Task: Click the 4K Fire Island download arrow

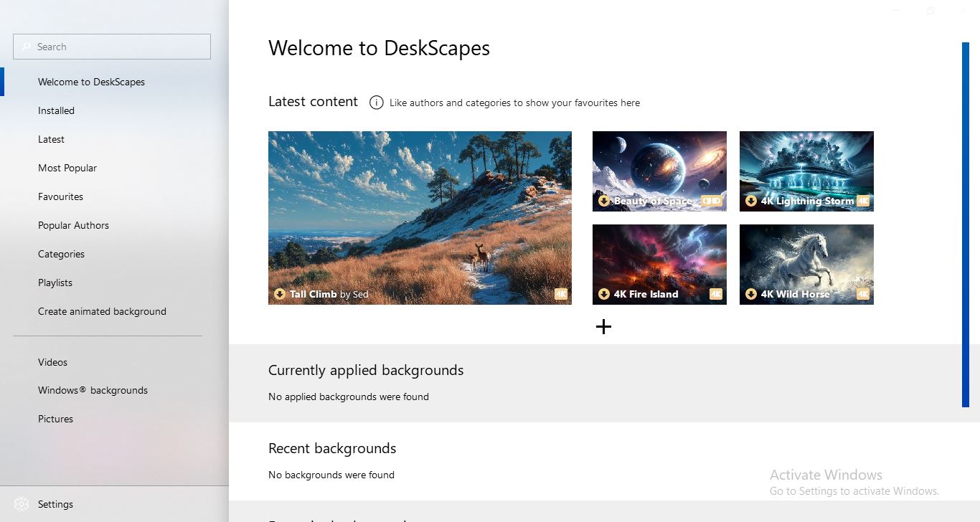Action: (x=604, y=294)
